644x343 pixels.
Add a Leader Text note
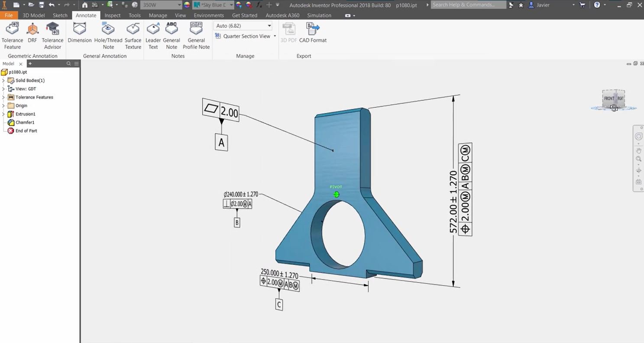pos(153,36)
